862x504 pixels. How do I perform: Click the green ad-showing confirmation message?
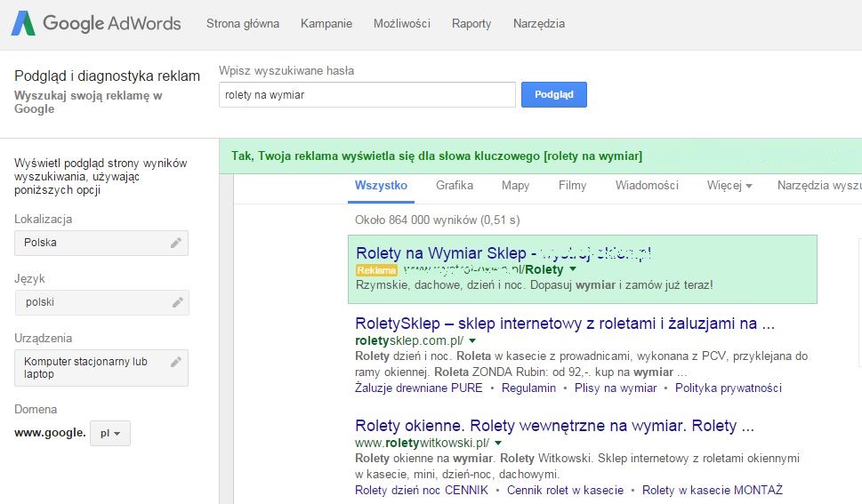(x=437, y=156)
